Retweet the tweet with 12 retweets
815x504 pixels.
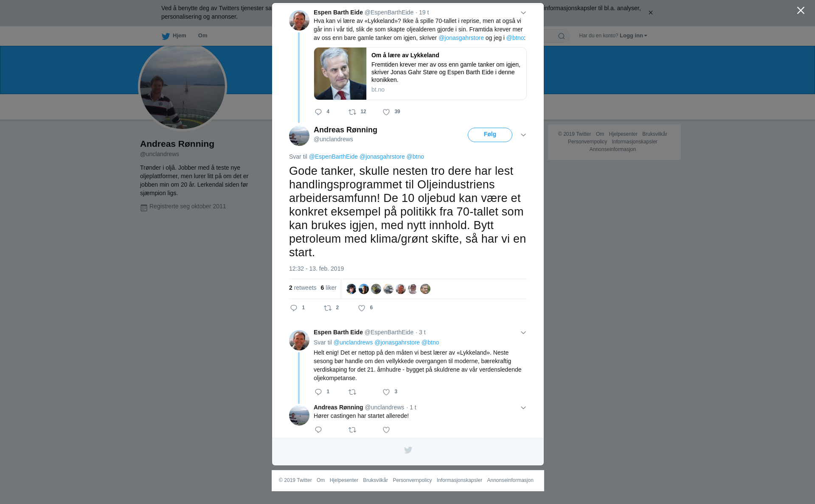point(352,112)
